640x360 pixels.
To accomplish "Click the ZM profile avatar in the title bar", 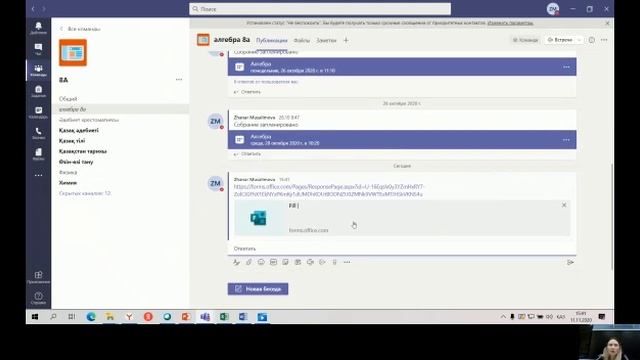I will (x=553, y=9).
